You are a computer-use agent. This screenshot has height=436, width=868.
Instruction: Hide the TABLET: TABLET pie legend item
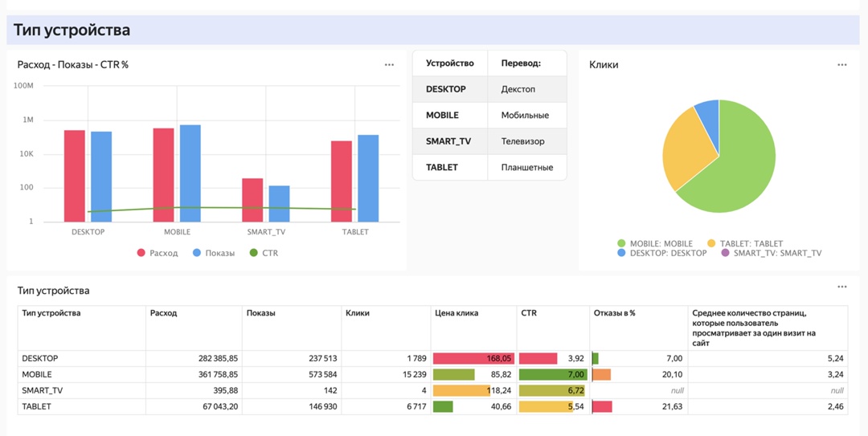[745, 243]
